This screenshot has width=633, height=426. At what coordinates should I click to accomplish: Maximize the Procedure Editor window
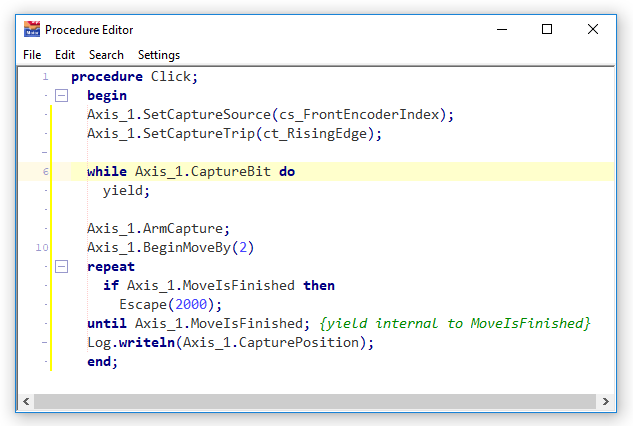point(547,30)
